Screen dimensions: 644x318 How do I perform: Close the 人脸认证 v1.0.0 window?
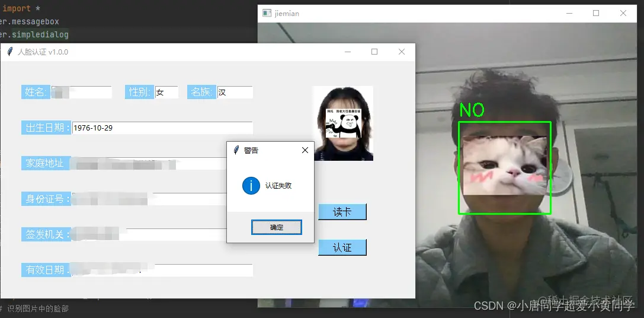coord(401,52)
